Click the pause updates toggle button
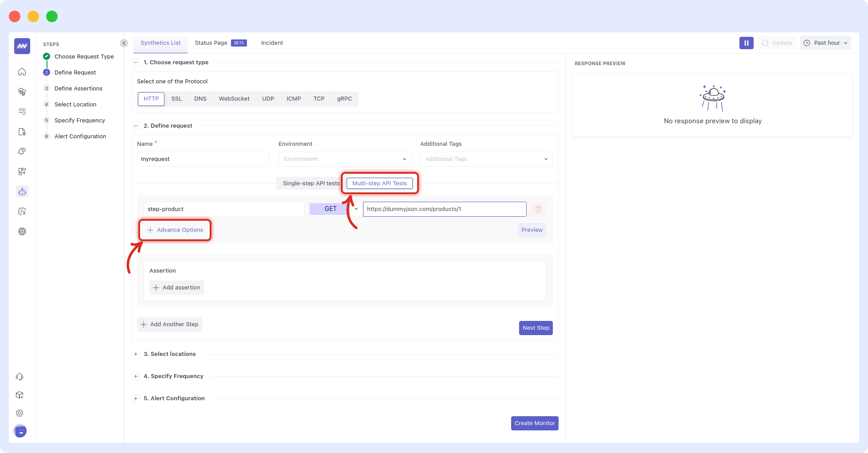 746,43
